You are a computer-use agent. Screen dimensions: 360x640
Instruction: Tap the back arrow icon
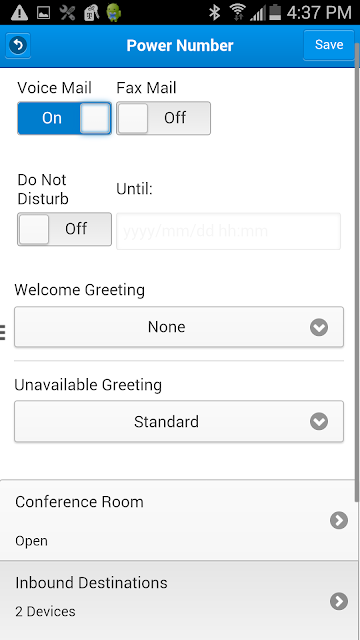tap(18, 45)
